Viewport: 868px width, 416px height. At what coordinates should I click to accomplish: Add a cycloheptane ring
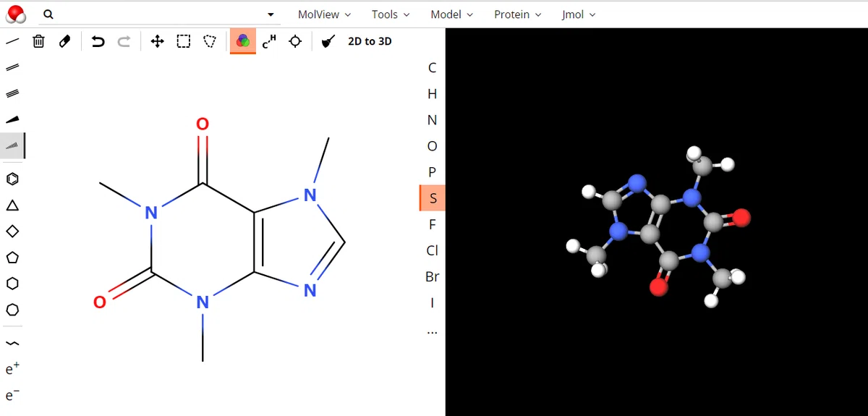point(12,310)
